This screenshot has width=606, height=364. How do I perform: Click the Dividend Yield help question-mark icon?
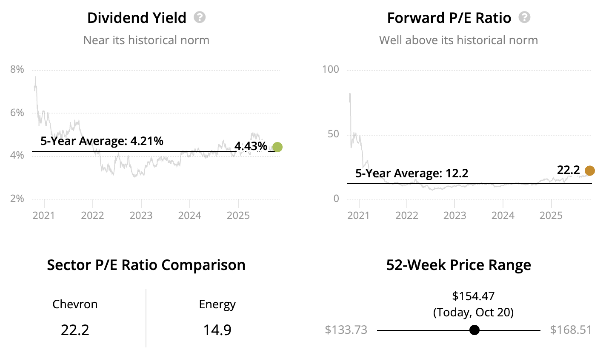click(x=200, y=17)
